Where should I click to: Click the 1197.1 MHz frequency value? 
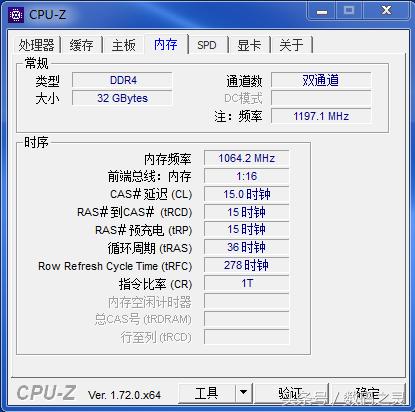[321, 116]
